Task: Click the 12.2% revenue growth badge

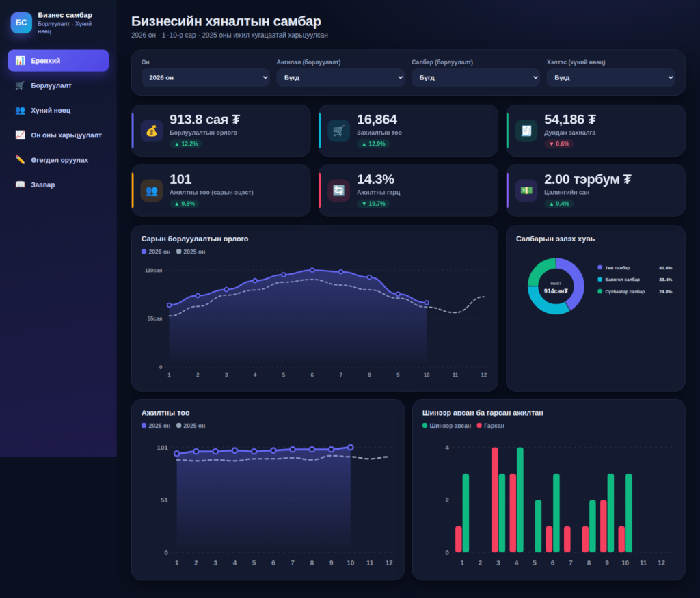Action: point(186,144)
